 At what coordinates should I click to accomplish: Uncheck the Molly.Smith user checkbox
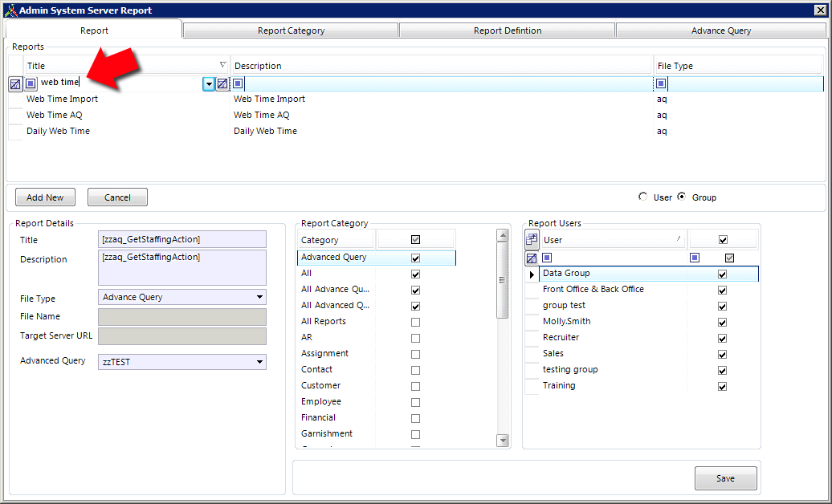tap(723, 322)
